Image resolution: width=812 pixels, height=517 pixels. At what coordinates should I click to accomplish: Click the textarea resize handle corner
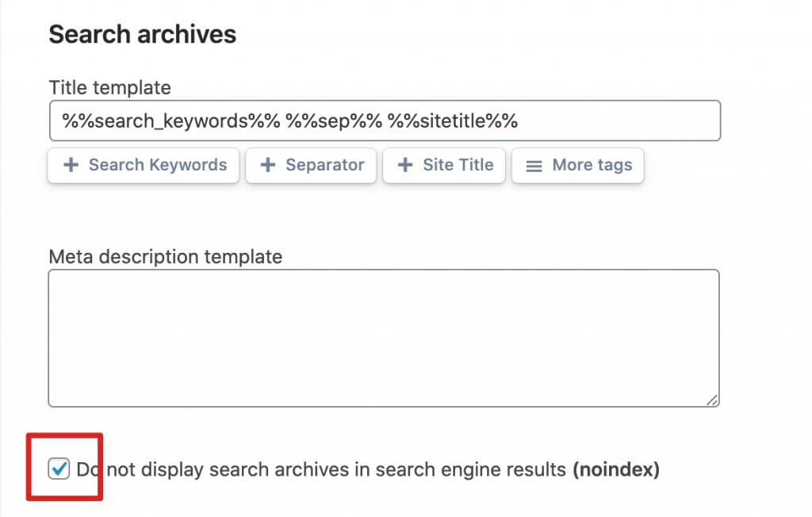tap(713, 400)
